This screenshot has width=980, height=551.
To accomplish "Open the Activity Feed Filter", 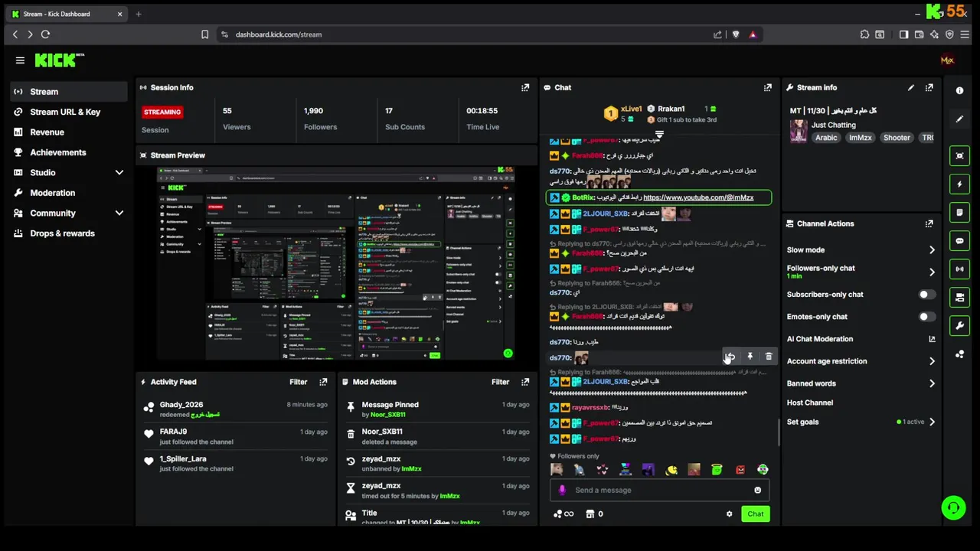I will pyautogui.click(x=299, y=382).
